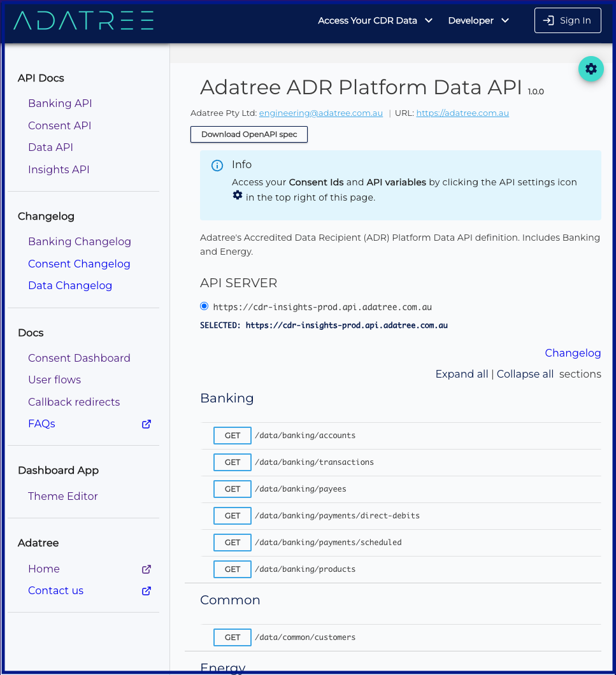Image resolution: width=616 pixels, height=675 pixels.
Task: Click the Adatree ADR Platform Data API title
Action: tap(361, 87)
